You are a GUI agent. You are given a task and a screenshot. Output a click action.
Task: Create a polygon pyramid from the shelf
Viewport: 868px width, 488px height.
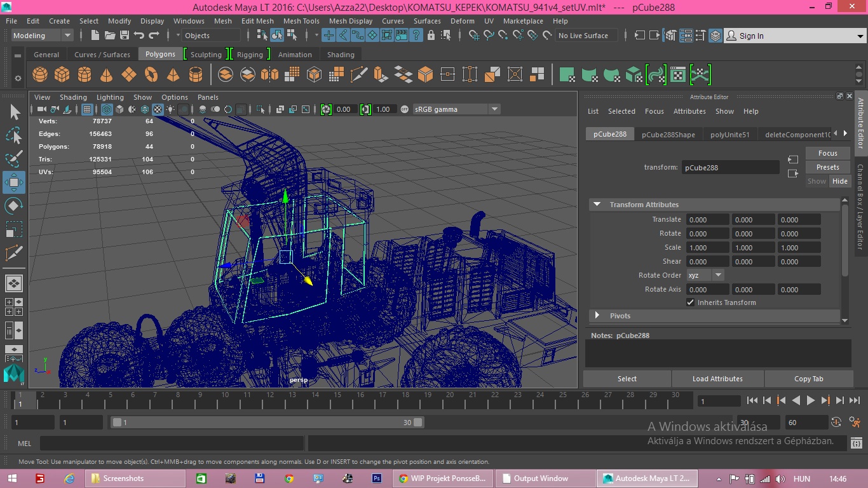(173, 75)
